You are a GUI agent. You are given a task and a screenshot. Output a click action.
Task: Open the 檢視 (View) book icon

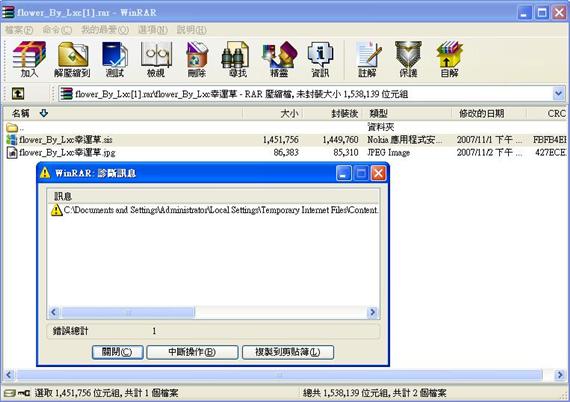click(156, 59)
